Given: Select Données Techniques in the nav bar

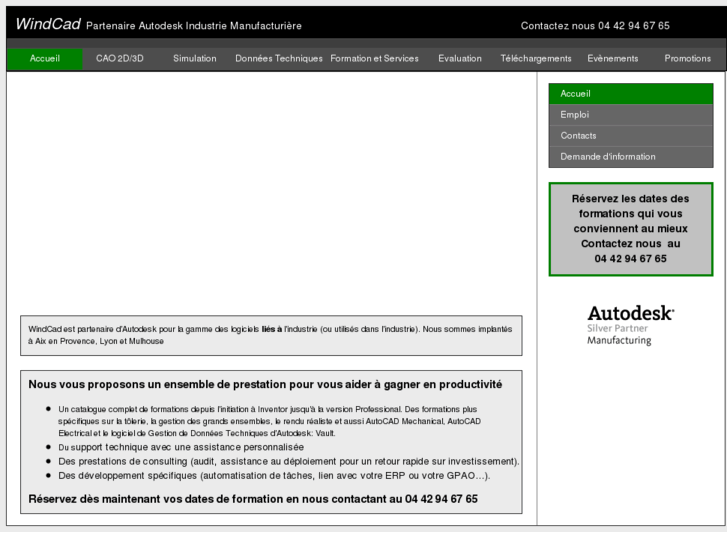Looking at the screenshot, I should click(x=279, y=58).
